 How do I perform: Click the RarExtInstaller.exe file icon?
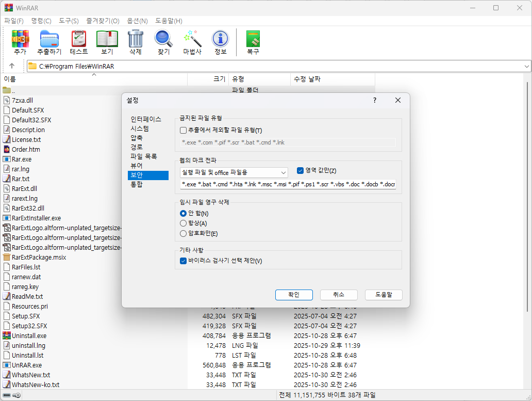point(7,218)
